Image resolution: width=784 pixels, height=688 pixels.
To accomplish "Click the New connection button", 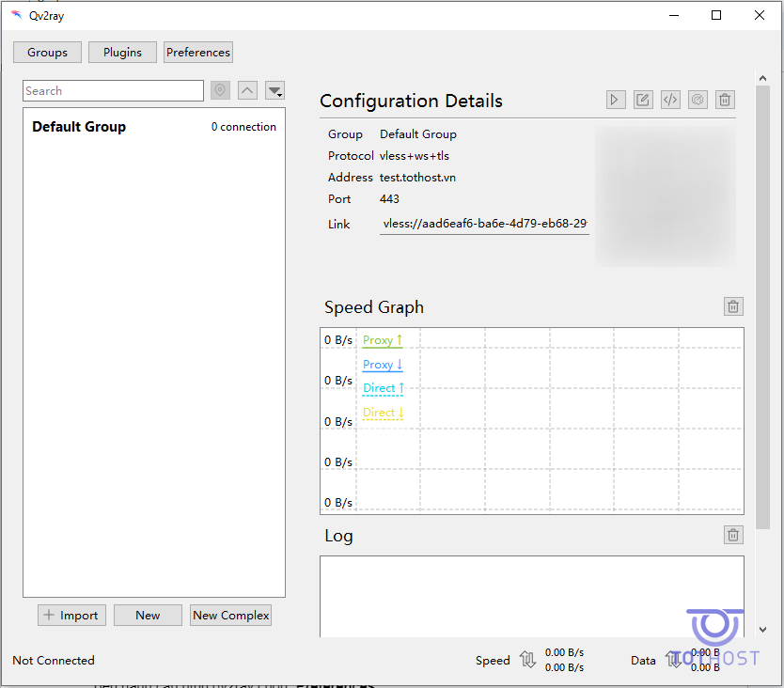I will click(148, 616).
